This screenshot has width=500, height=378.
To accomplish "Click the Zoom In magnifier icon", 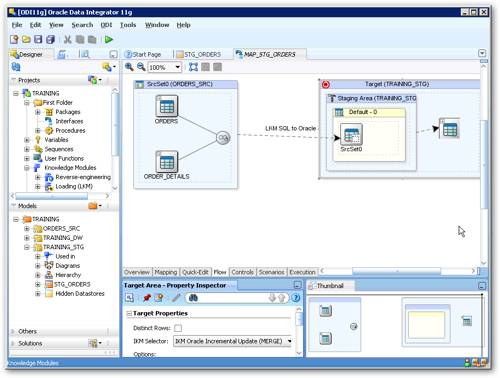I will (x=129, y=67).
